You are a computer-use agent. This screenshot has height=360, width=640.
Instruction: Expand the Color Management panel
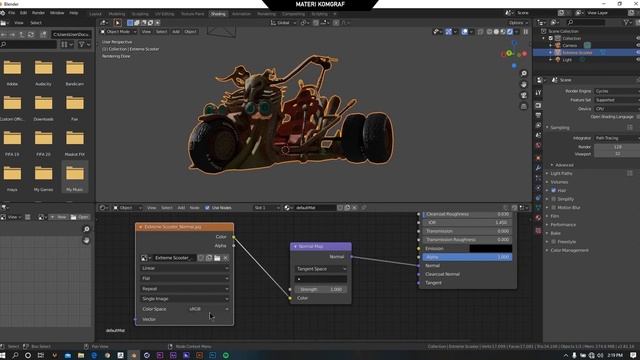click(569, 251)
